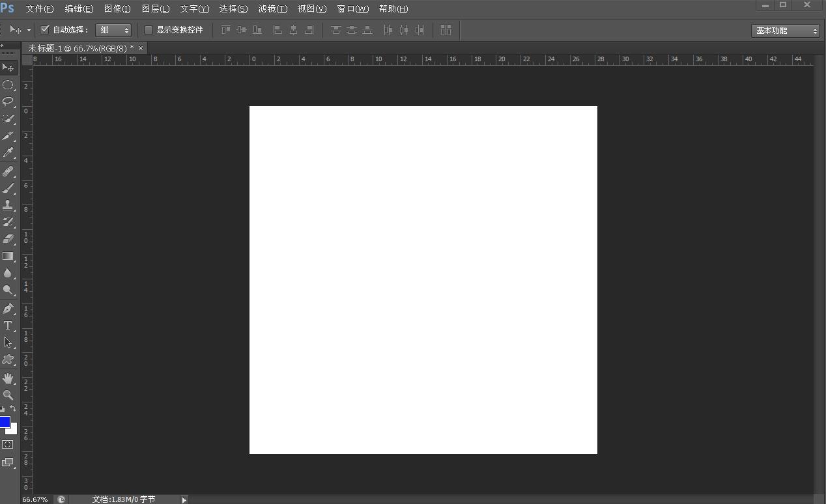Open the 图像(I) menu
The height and width of the screenshot is (504, 826).
[117, 9]
